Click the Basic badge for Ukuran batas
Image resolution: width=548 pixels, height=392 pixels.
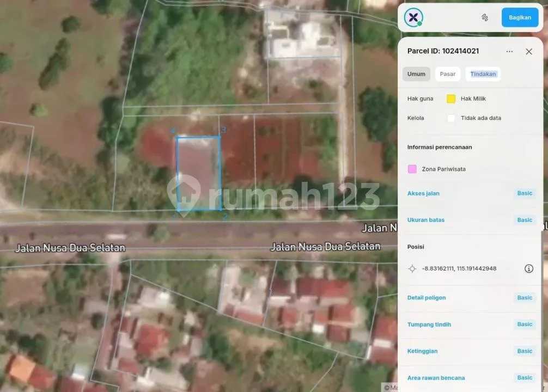[x=525, y=220]
